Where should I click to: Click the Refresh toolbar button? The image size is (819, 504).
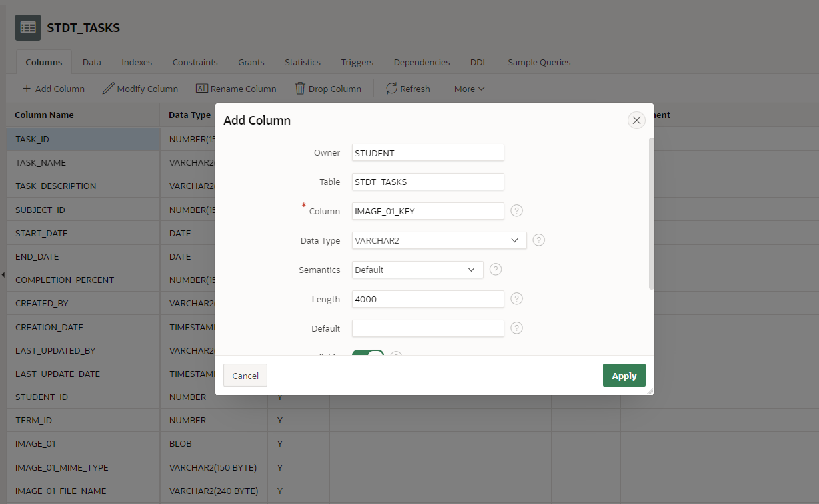pyautogui.click(x=408, y=89)
